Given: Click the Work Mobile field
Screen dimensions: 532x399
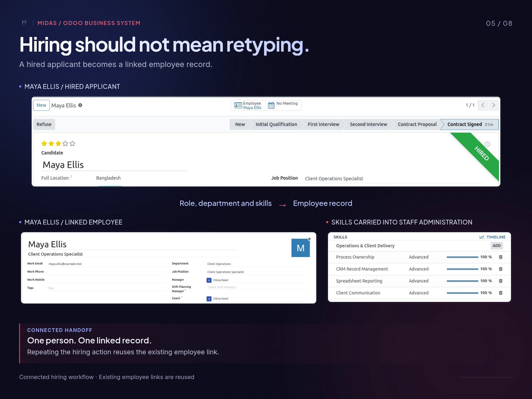Looking at the screenshot, I should [x=106, y=280].
